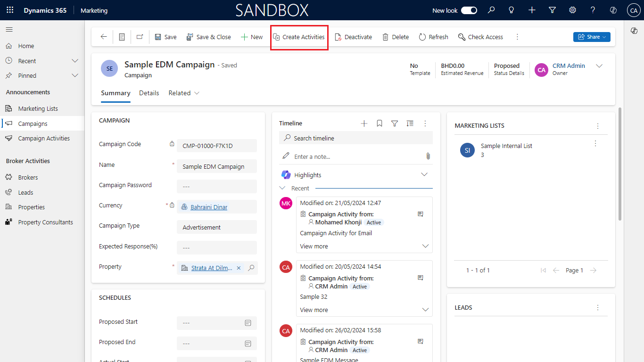This screenshot has width=644, height=362.
Task: Click the plus quick create icon
Action: coord(532,10)
